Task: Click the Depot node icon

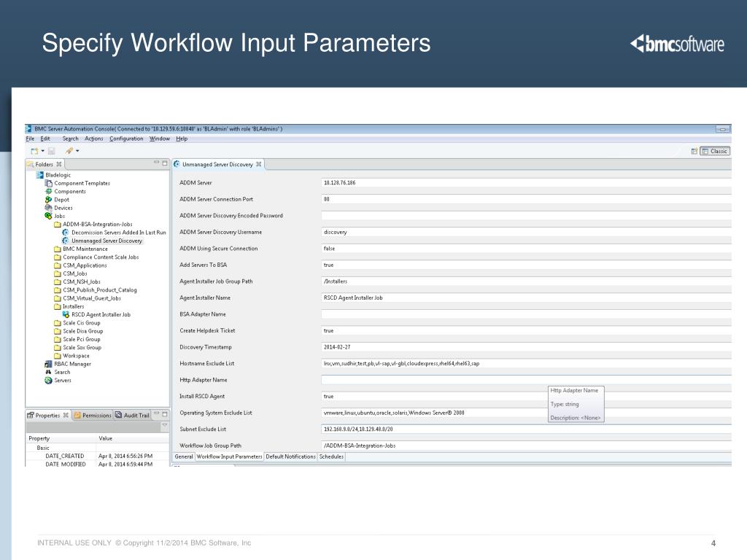Action: pyautogui.click(x=49, y=200)
